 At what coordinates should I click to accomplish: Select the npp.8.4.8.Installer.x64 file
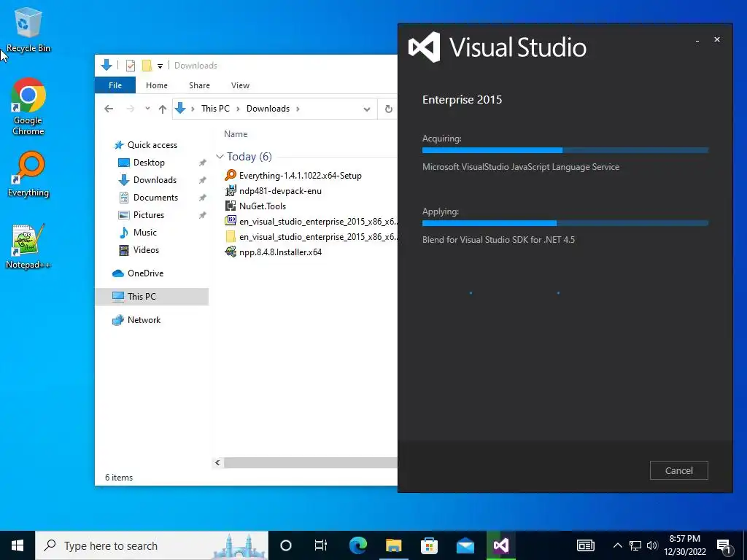point(280,252)
